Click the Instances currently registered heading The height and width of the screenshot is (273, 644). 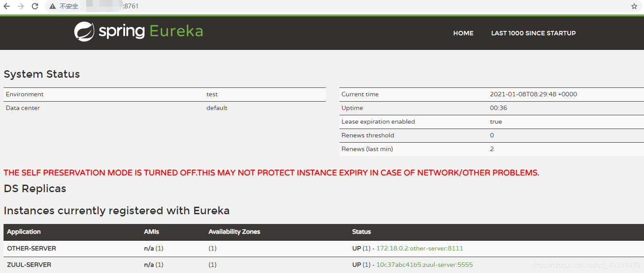coord(117,211)
